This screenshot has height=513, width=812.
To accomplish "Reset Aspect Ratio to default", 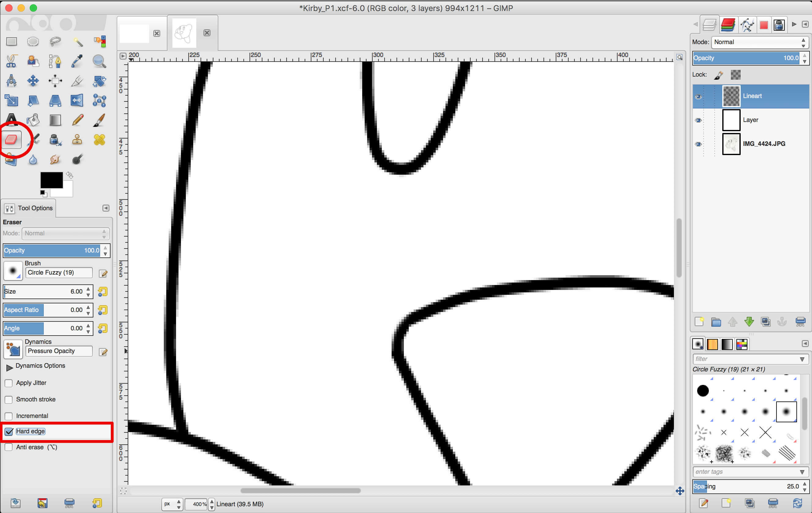I will 103,310.
